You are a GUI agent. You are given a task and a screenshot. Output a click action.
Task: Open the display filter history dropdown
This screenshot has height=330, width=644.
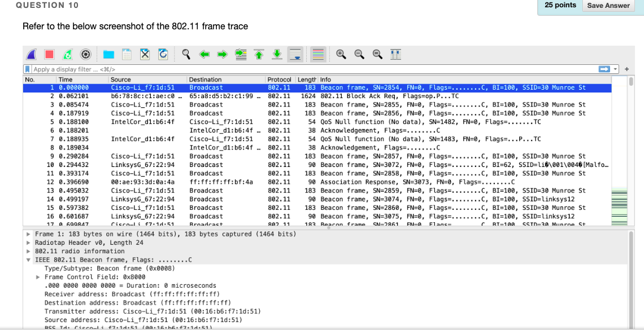(x=615, y=69)
